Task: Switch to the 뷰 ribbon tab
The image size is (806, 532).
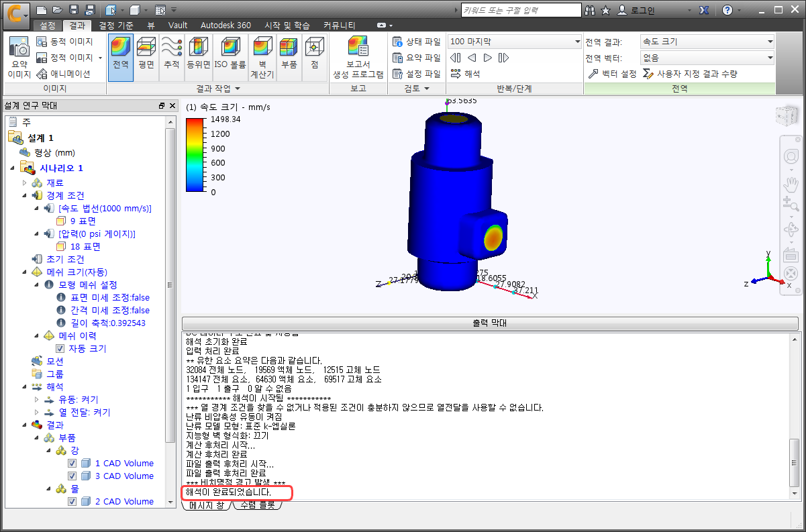Action: 150,25
